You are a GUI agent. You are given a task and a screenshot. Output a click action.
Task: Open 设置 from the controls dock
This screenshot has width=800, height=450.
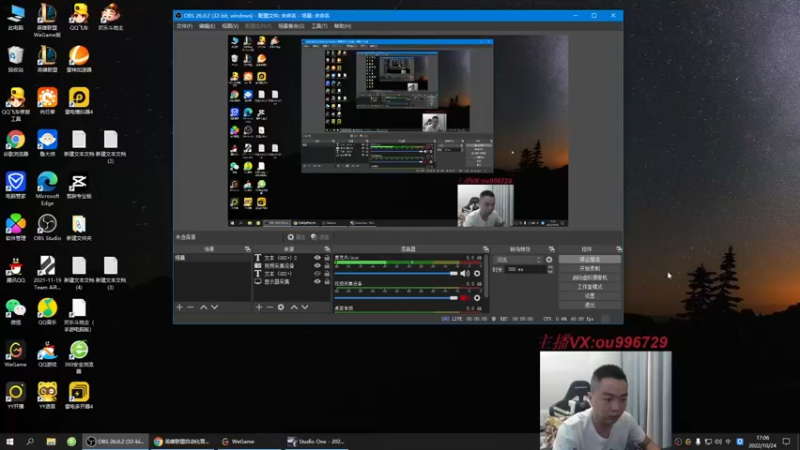click(590, 296)
